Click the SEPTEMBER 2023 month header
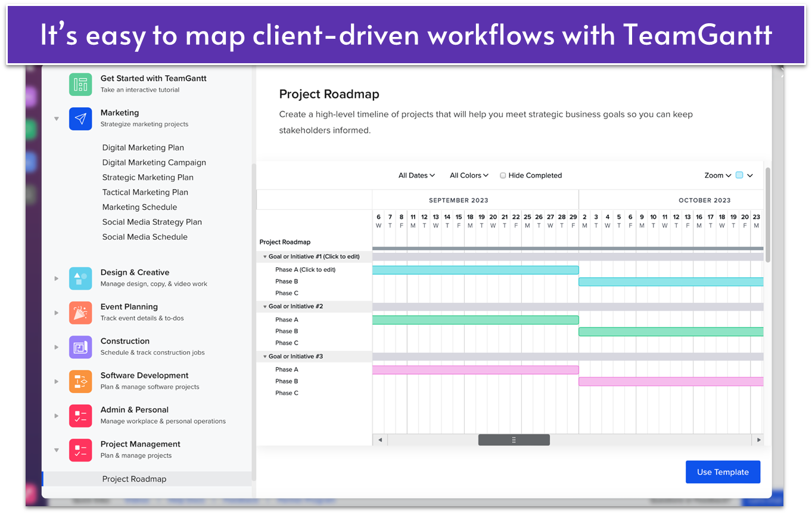The height and width of the screenshot is (514, 812). [459, 200]
